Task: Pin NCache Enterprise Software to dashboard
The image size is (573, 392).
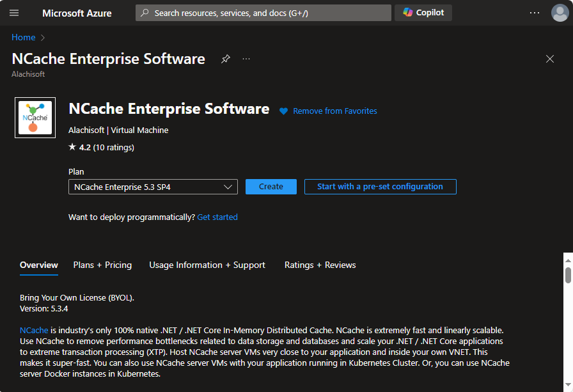Action: (x=226, y=58)
